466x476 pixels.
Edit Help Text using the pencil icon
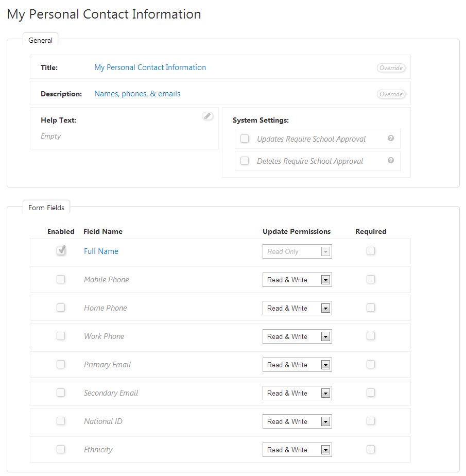click(208, 116)
